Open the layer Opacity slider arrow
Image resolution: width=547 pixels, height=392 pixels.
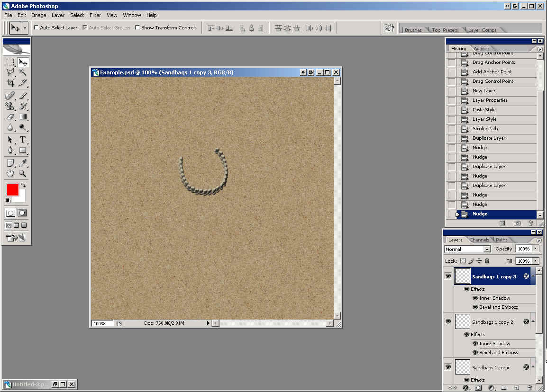click(x=536, y=249)
